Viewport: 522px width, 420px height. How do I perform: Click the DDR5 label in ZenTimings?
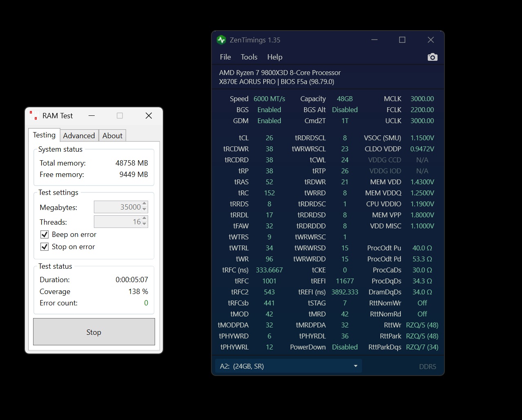tap(428, 367)
